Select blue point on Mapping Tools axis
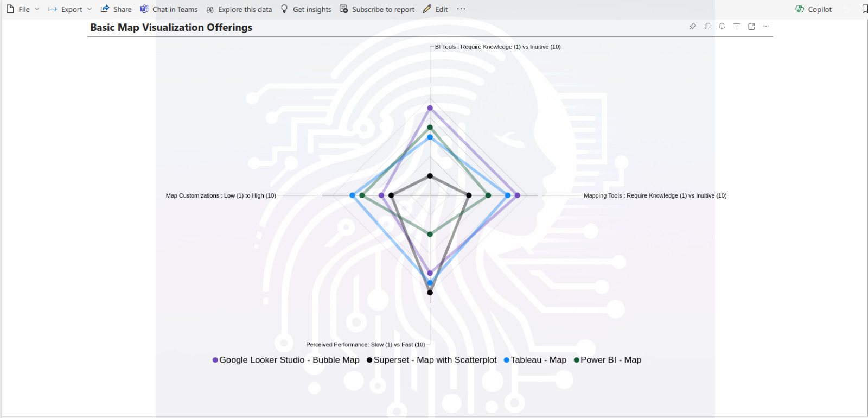The image size is (868, 418). click(508, 195)
